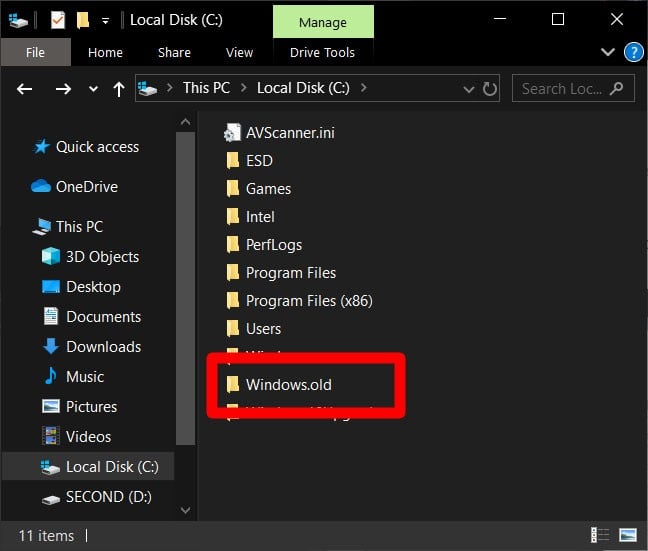648x551 pixels.
Task: Click the Back navigation arrow
Action: point(25,89)
